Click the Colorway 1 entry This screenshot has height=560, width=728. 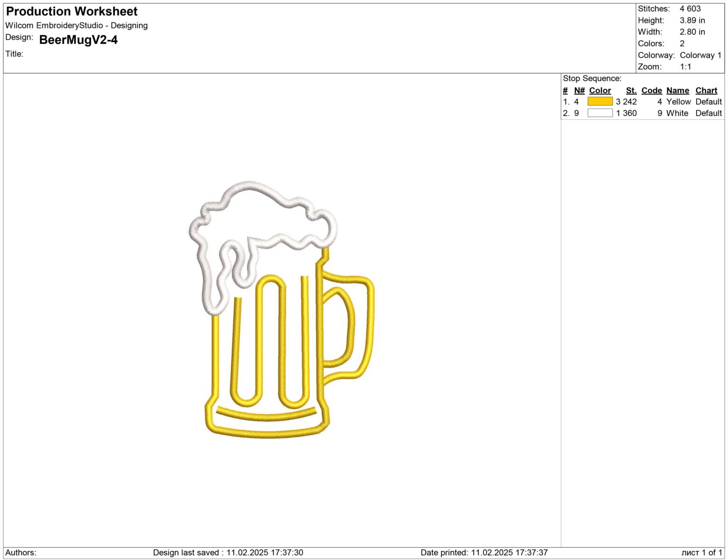[701, 55]
